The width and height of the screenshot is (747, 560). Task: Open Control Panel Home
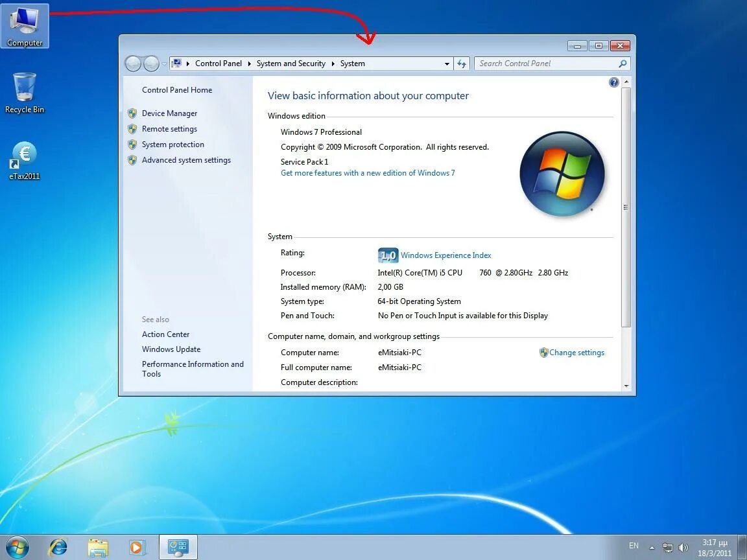click(177, 90)
